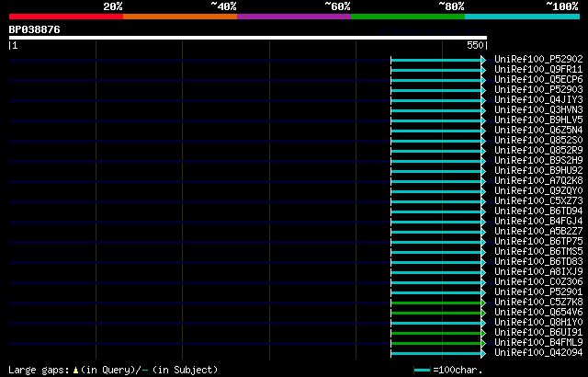Select the UniRef100_C5Z7K8 label

pyautogui.click(x=538, y=302)
